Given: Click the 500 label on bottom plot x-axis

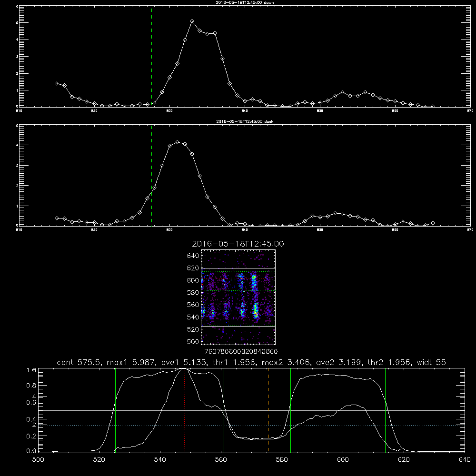Looking at the screenshot, I should tap(38, 460).
